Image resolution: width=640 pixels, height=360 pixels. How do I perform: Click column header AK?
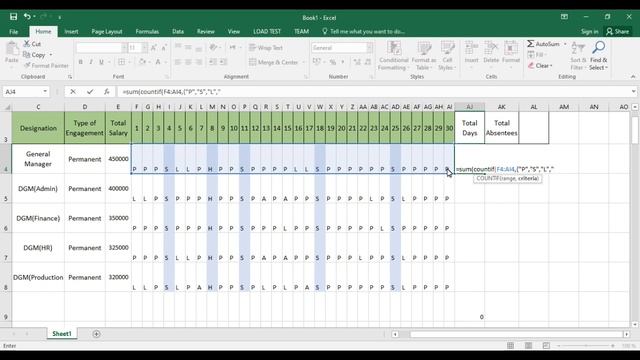click(502, 107)
